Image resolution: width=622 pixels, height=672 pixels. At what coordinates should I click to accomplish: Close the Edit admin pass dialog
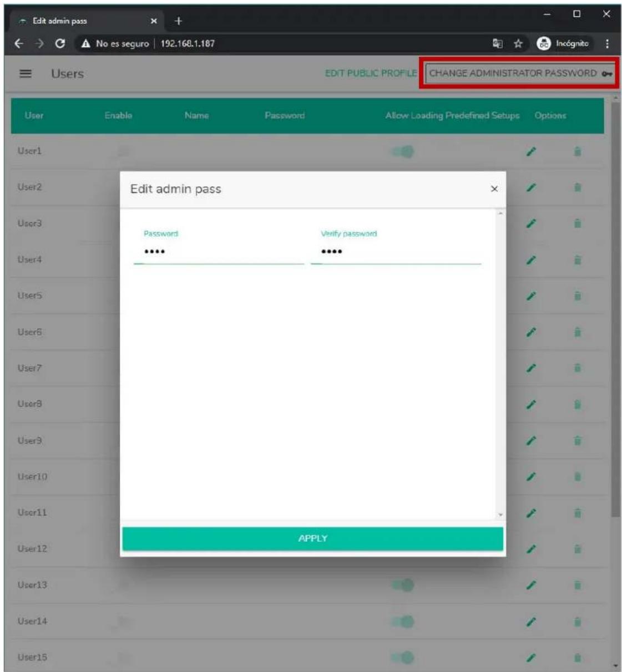coord(494,189)
